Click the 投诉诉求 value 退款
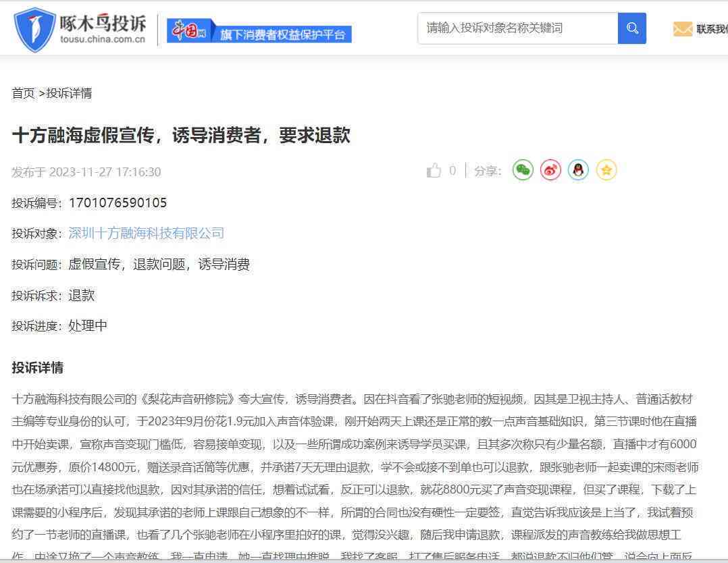Viewport: 728px width, 563px height. [x=81, y=295]
